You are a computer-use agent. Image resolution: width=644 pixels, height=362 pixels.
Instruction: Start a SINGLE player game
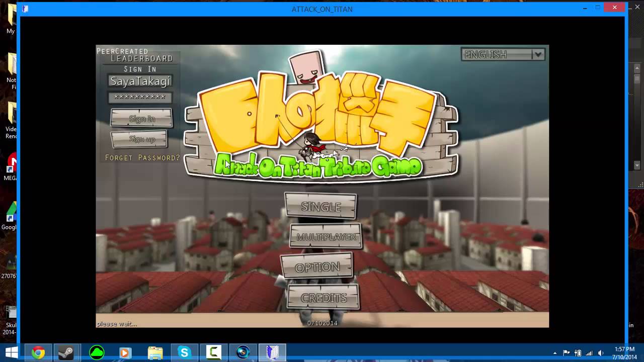coord(320,206)
